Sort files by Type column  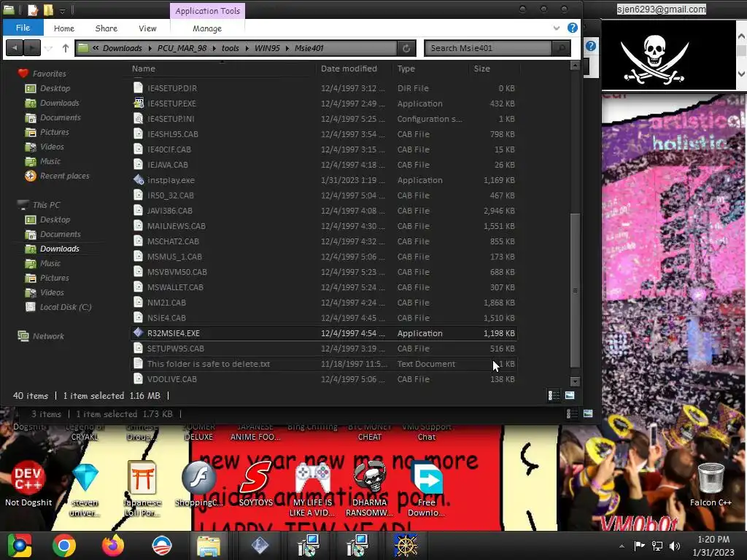click(406, 69)
